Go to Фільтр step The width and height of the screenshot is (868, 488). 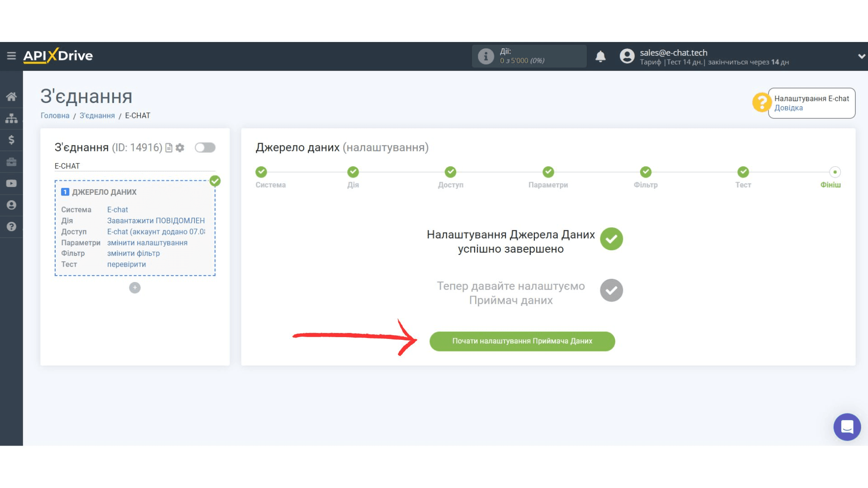646,172
